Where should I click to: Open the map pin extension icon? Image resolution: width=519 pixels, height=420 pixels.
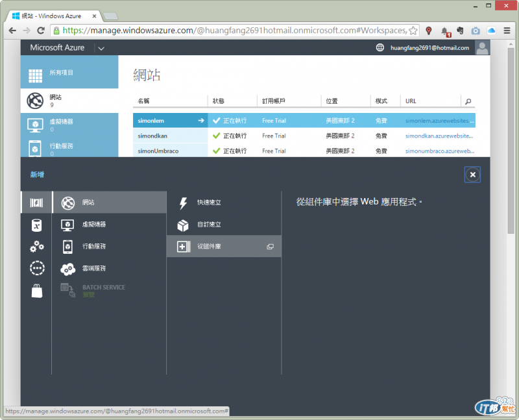pos(429,31)
